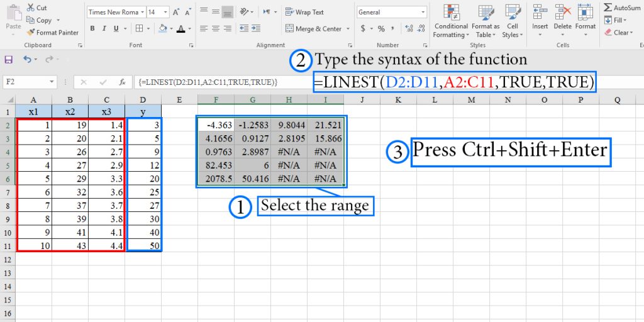Toggle bold formatting
Viewport: 644px width, 322px height.
pyautogui.click(x=92, y=28)
